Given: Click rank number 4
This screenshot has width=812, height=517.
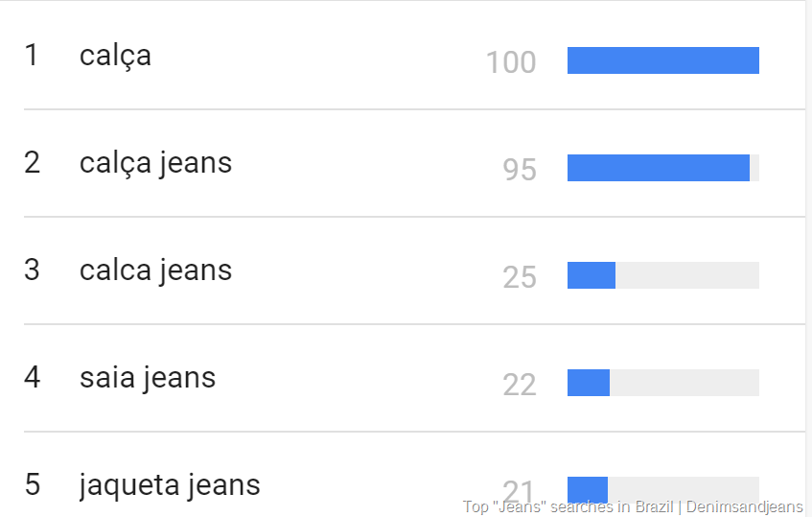Looking at the screenshot, I should pyautogui.click(x=32, y=378).
